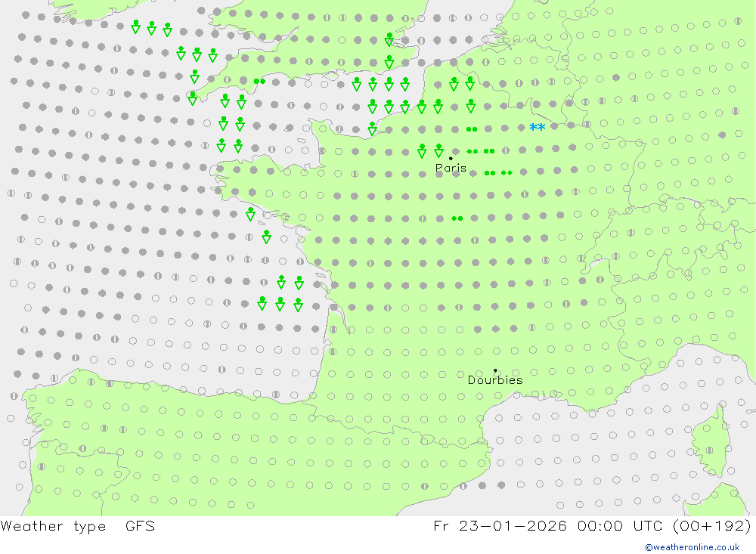Click the Dourbies location label
Viewport: 756px width, 554px height.
(x=495, y=380)
